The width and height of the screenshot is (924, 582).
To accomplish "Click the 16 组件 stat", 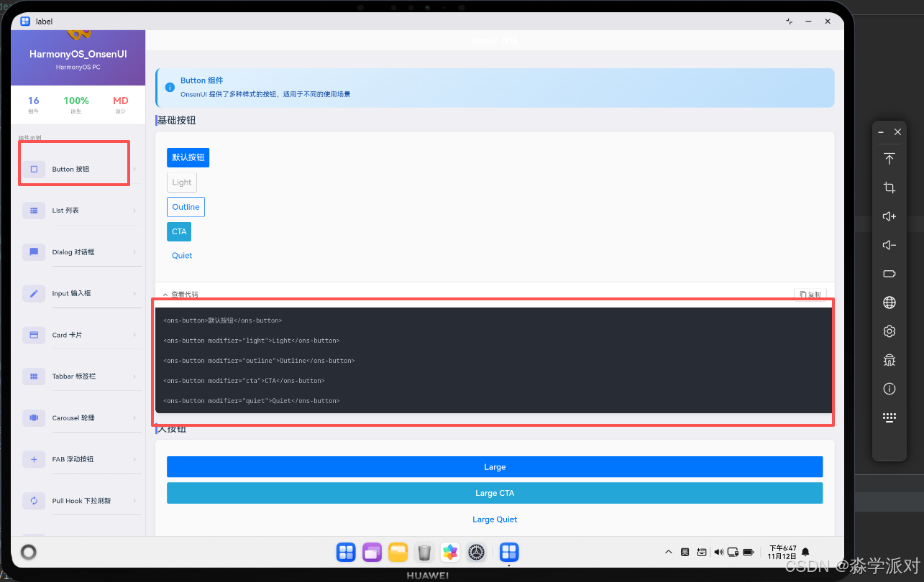I will 34,105.
